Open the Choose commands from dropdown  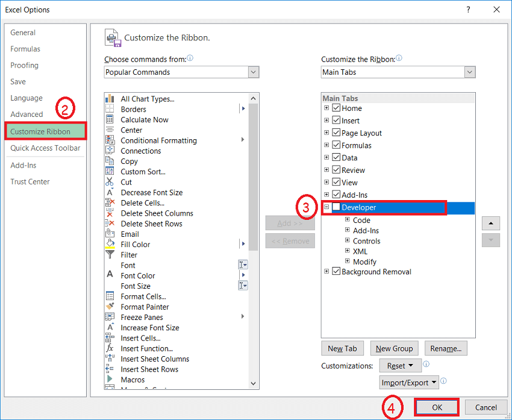point(254,72)
